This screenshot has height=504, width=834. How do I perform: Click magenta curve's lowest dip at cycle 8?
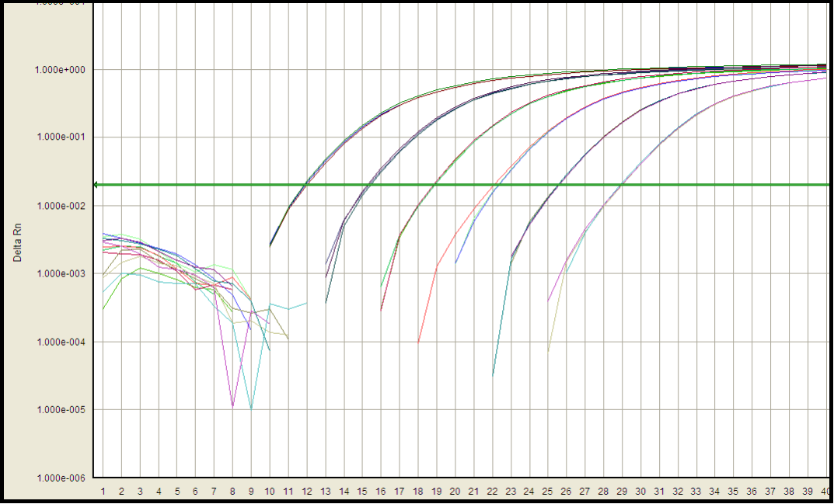(232, 405)
